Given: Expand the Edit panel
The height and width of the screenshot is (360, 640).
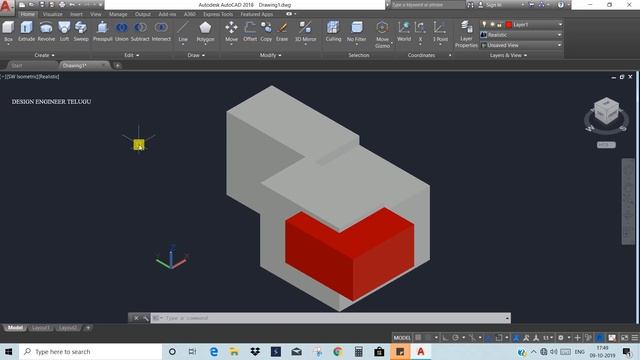Looking at the screenshot, I should 132,55.
